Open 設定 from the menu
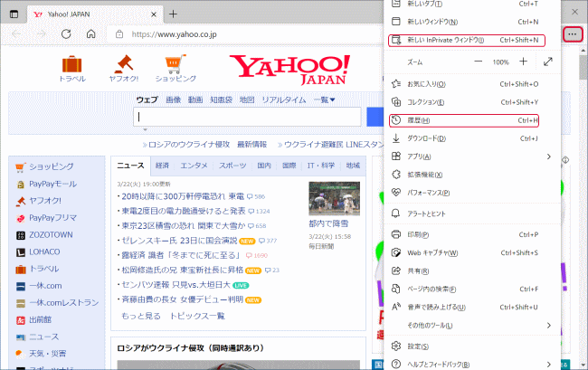This screenshot has width=588, height=370. coord(471,346)
